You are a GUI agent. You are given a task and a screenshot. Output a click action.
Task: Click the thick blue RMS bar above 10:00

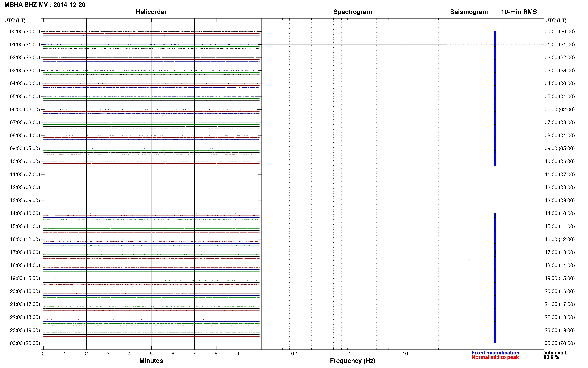[495, 99]
